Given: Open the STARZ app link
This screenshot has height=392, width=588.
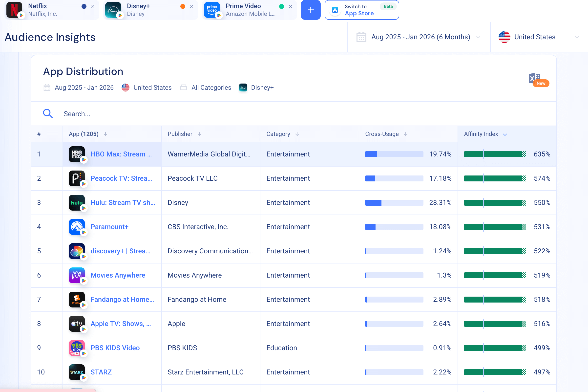Looking at the screenshot, I should pos(101,372).
